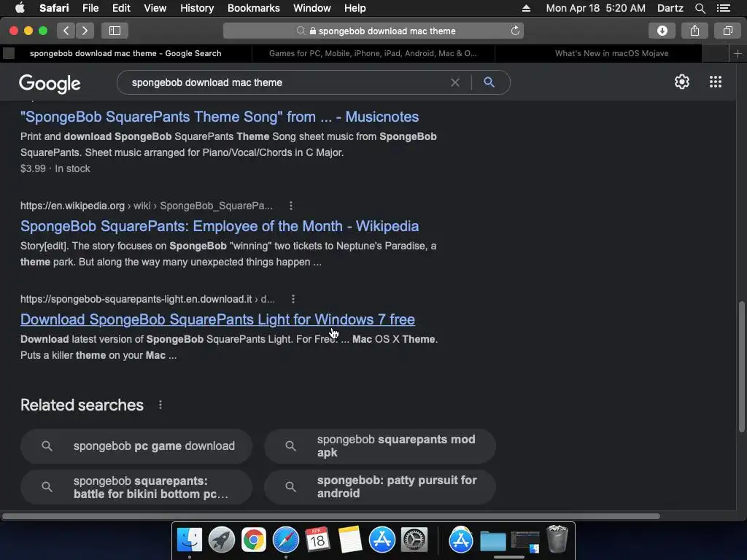Click the vertical page scrollbar thumb
This screenshot has width=747, height=560.
point(741,367)
